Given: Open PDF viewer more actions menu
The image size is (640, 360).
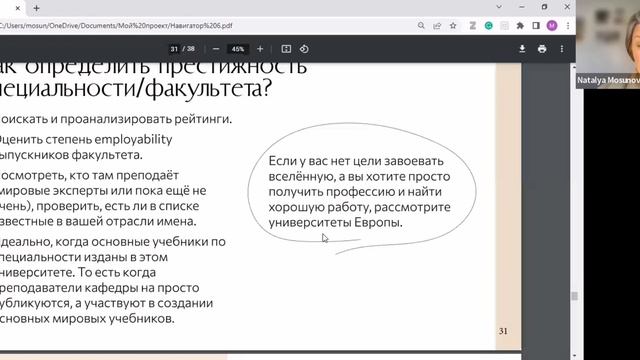Looking at the screenshot, I should pyautogui.click(x=562, y=49).
